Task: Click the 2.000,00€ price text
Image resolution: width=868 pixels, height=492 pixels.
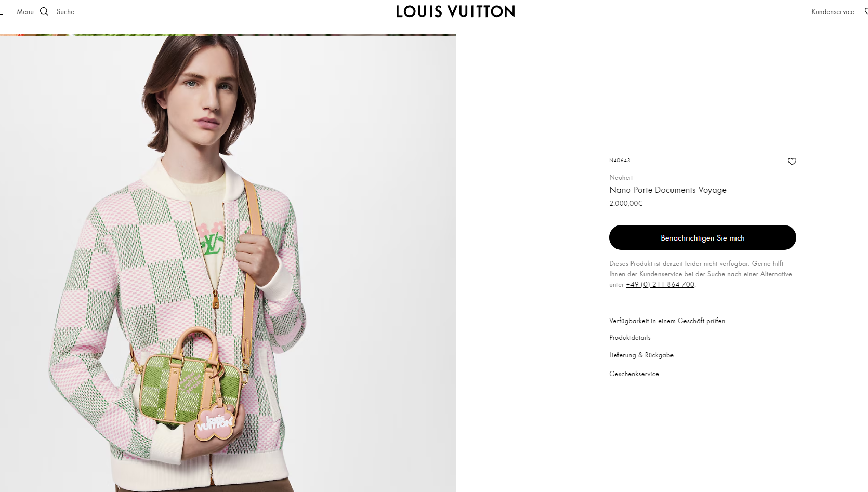Action: coord(626,203)
